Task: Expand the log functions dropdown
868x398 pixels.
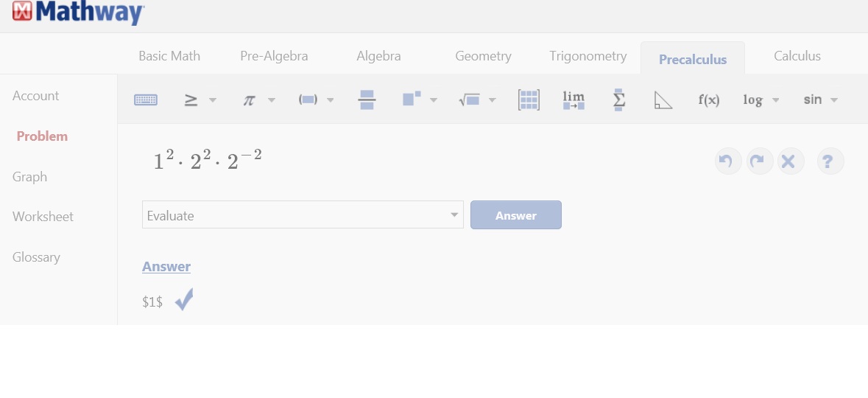Action: [x=775, y=100]
